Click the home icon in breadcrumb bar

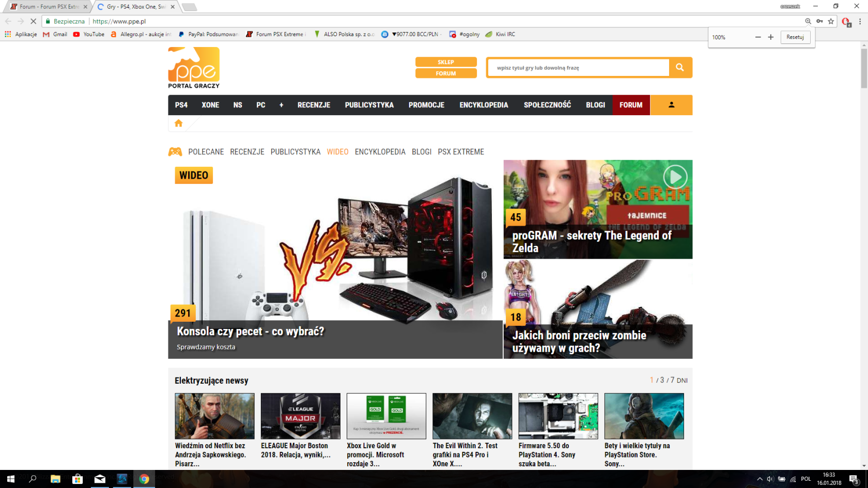(x=179, y=123)
